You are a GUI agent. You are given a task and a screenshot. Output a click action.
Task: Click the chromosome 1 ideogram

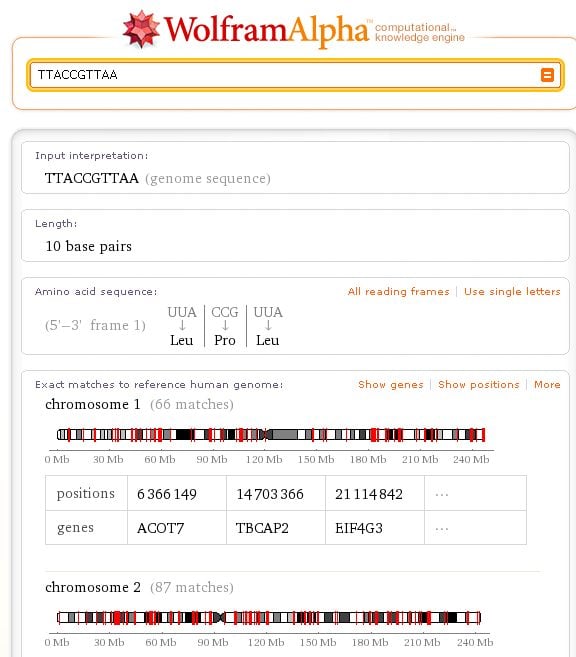[271, 435]
